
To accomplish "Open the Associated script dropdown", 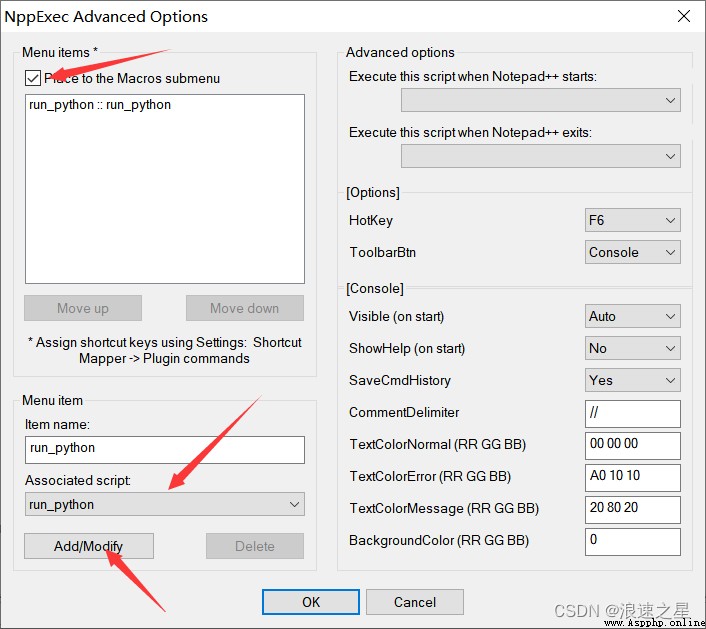I will [165, 504].
